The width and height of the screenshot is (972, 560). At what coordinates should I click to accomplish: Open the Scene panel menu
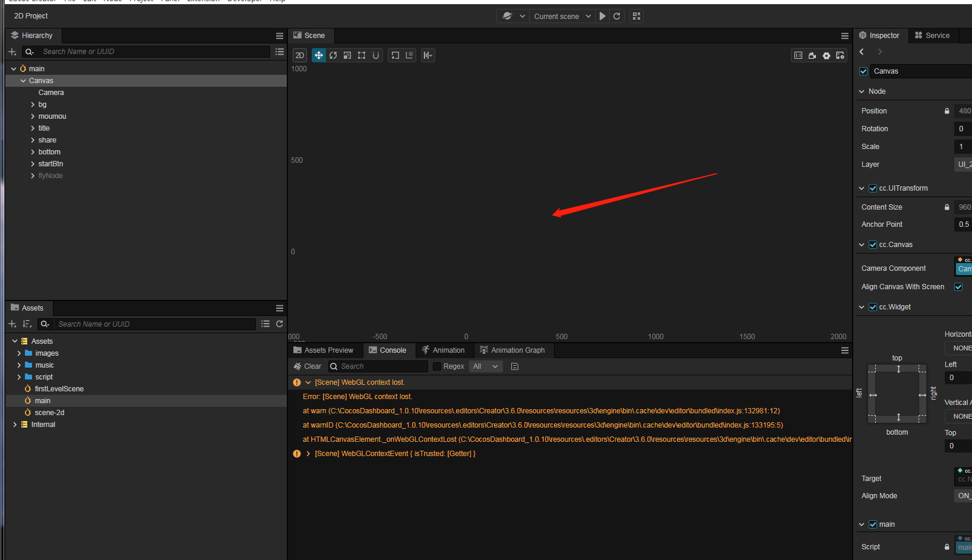point(845,36)
